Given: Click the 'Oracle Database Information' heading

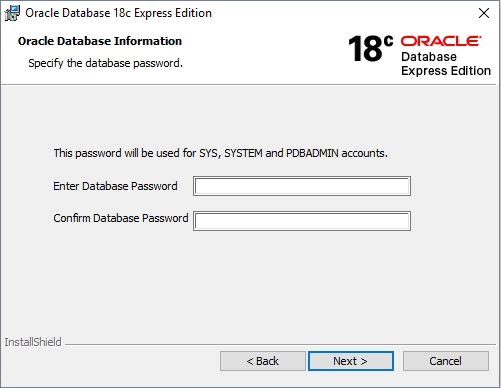Looking at the screenshot, I should click(100, 41).
